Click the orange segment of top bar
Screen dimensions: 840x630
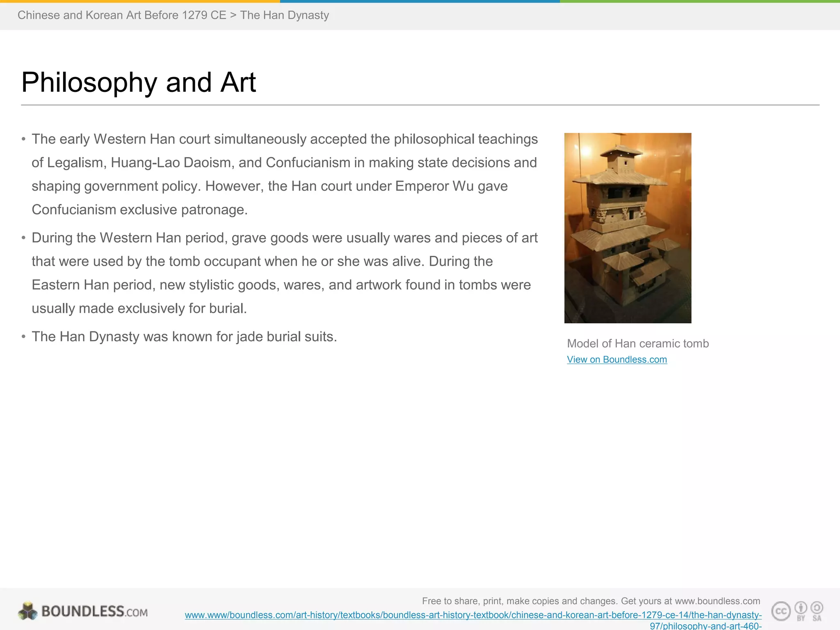pyautogui.click(x=139, y=1)
